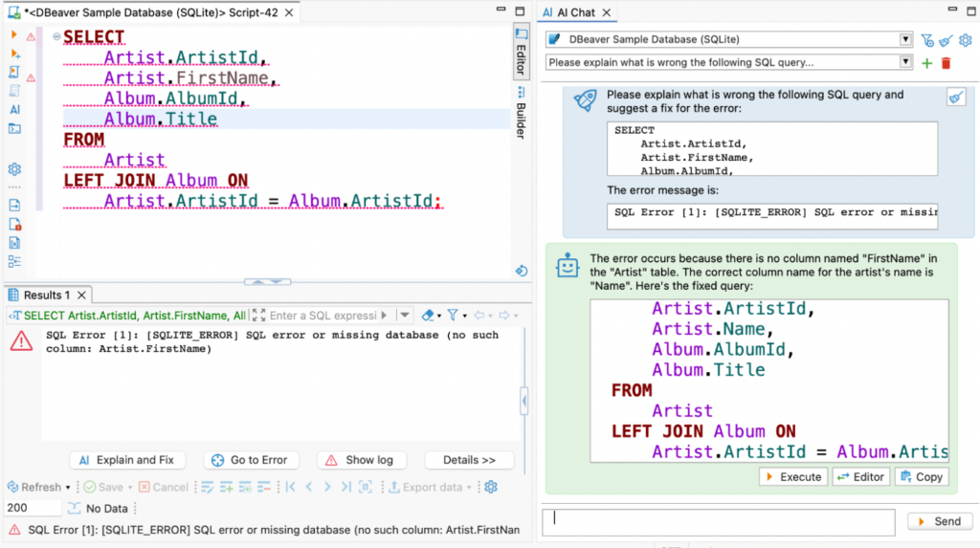Switch to the AI Chat tab

click(x=575, y=12)
